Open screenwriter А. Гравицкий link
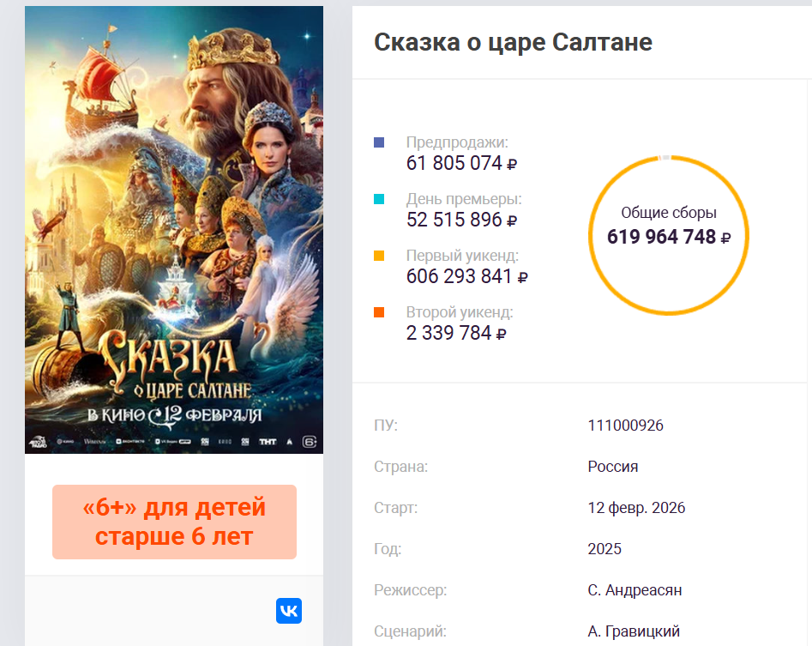Image resolution: width=812 pixels, height=646 pixels. 634,631
